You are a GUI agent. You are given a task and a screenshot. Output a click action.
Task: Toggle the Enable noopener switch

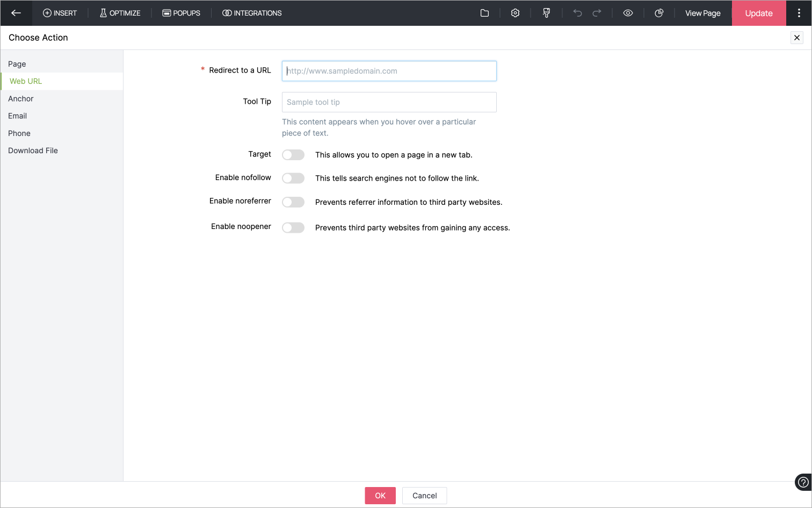pos(293,227)
